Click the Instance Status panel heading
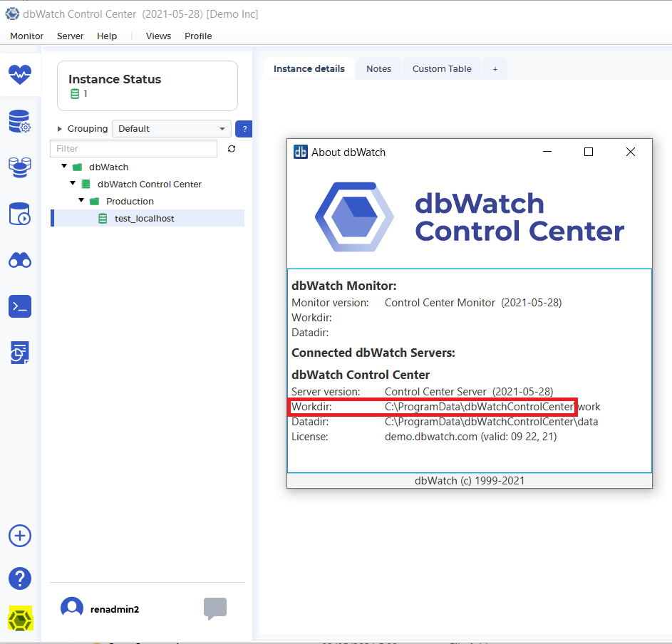Image resolution: width=672 pixels, height=644 pixels. point(115,79)
